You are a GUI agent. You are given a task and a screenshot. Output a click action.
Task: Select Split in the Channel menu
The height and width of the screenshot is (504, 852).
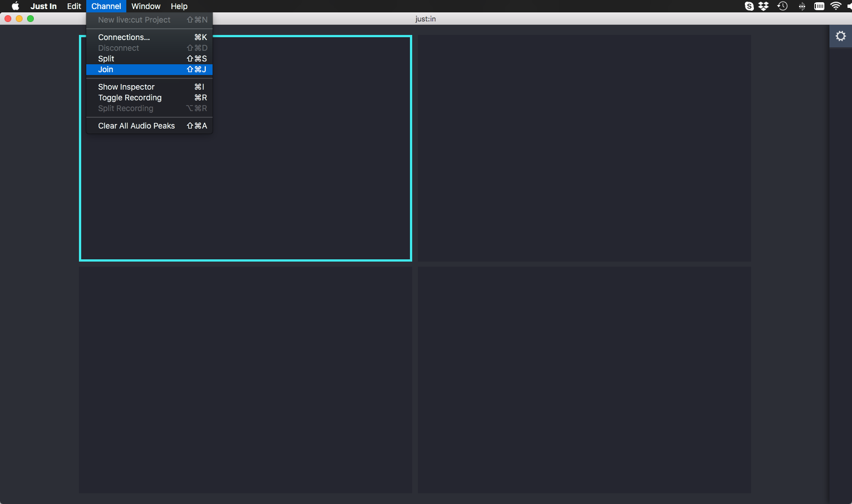point(149,59)
